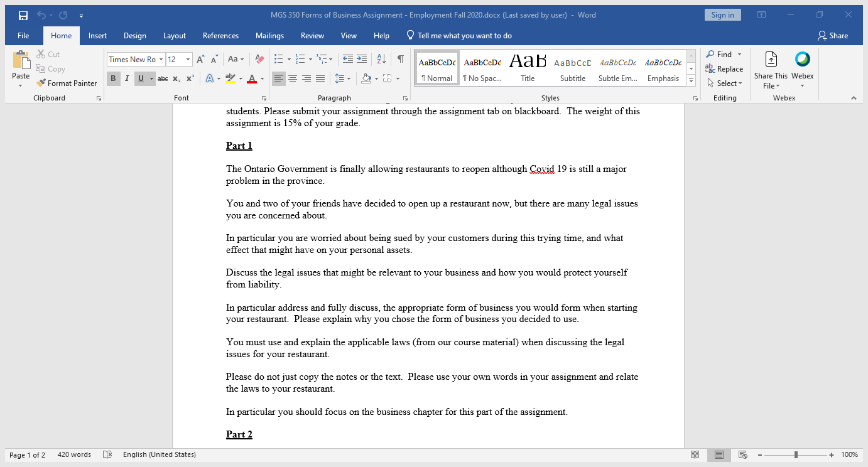Open Share This File options
Screen dimensions: 868x467
(x=771, y=69)
